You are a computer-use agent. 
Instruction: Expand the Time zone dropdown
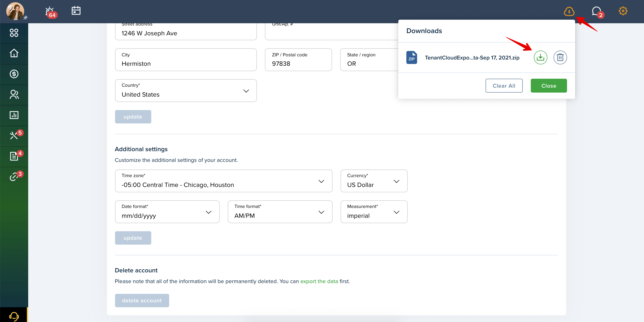pos(224,181)
